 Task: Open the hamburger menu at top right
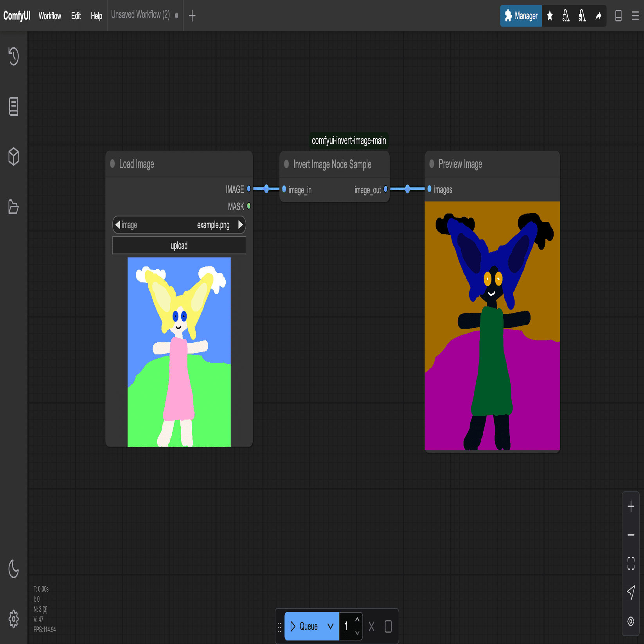tap(635, 16)
